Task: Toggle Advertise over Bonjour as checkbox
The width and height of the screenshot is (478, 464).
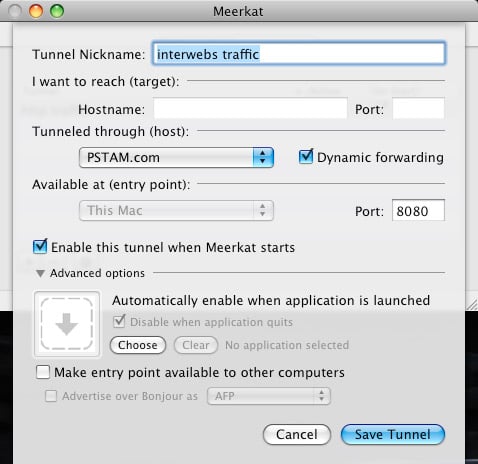Action: coord(51,396)
